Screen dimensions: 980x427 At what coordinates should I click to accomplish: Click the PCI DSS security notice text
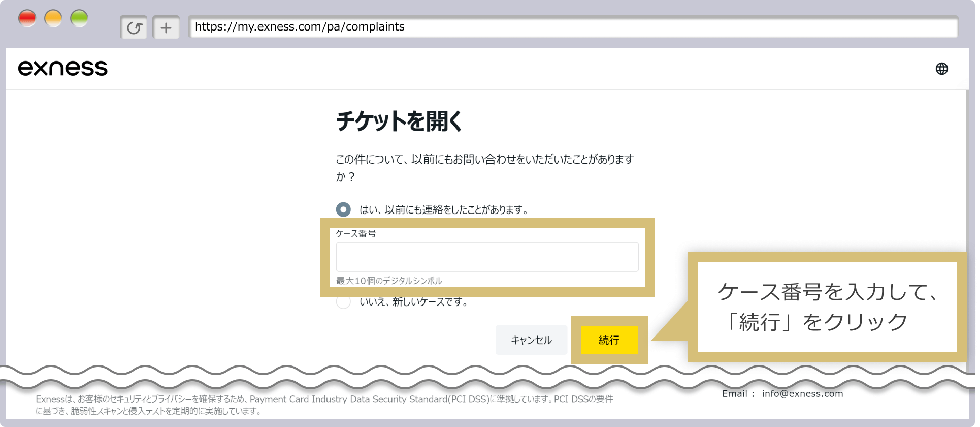(324, 405)
